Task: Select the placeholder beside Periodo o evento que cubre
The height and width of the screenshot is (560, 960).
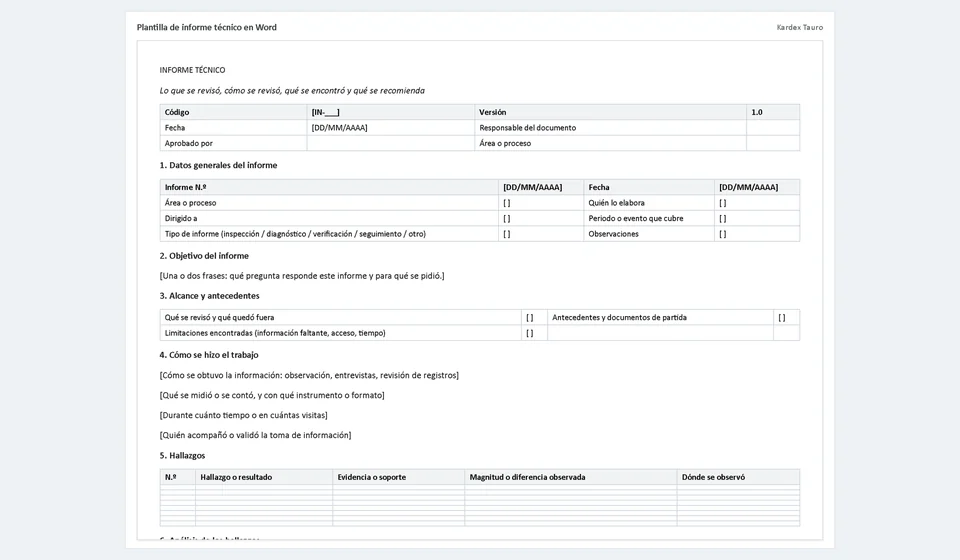Action: (x=722, y=218)
